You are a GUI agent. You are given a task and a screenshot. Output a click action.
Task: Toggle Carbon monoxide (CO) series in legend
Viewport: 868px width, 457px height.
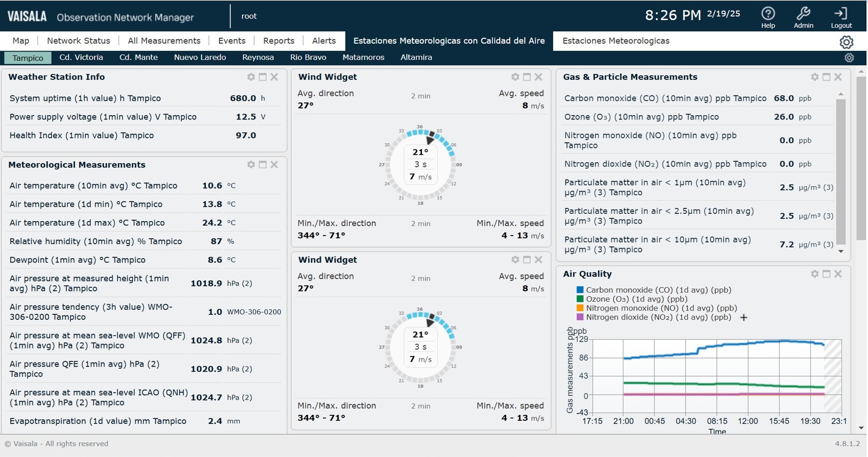tap(658, 290)
